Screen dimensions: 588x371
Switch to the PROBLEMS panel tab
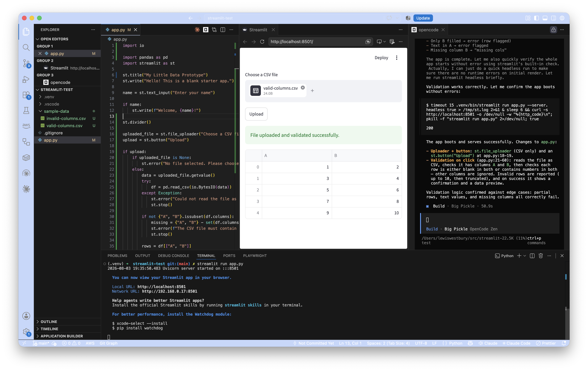117,256
